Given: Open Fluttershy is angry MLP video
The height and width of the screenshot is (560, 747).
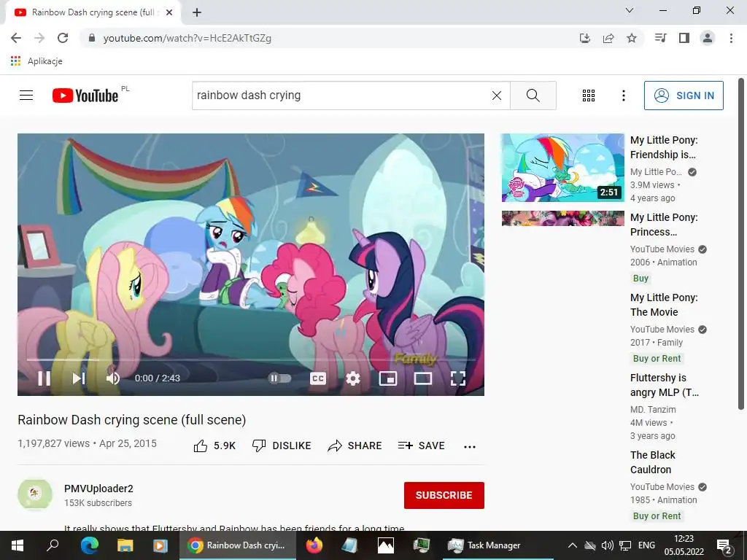Looking at the screenshot, I should click(664, 385).
